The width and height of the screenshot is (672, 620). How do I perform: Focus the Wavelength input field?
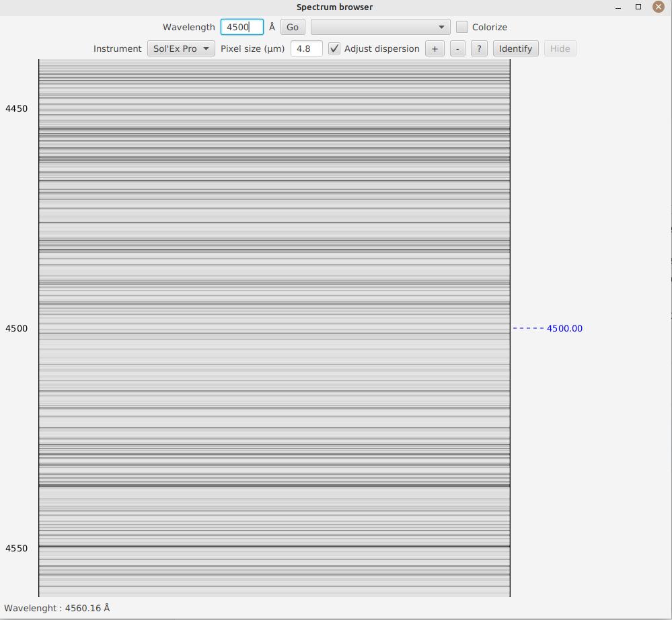[241, 28]
